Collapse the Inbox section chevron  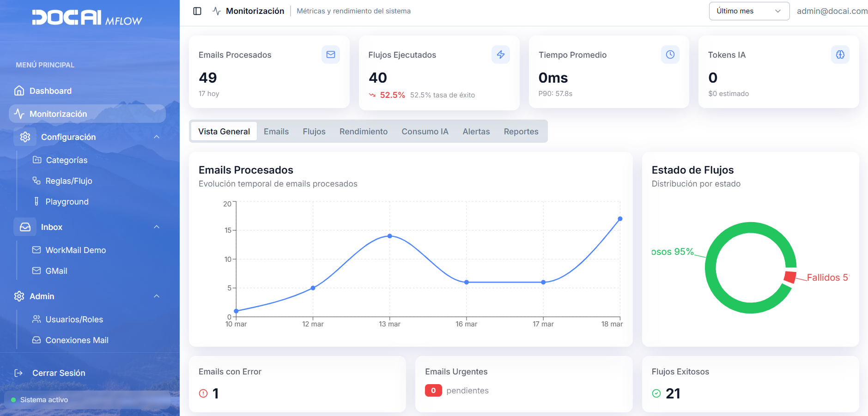coord(157,227)
